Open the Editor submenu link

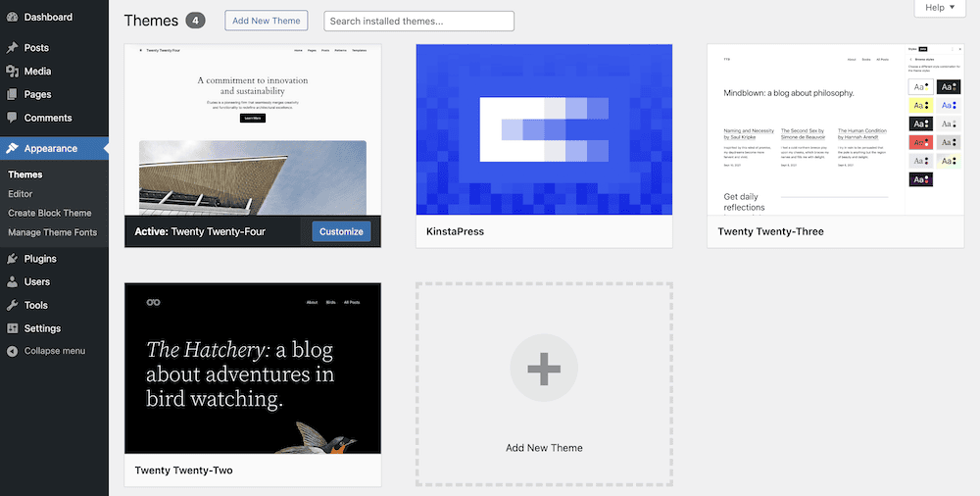coord(20,194)
